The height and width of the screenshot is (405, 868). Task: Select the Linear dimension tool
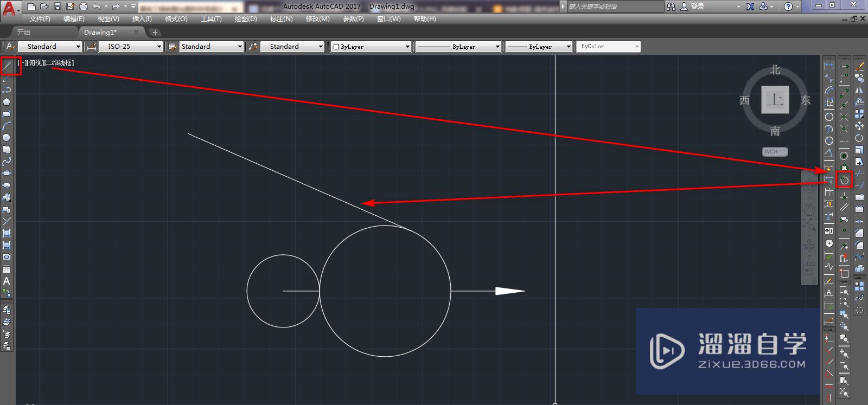click(x=829, y=66)
